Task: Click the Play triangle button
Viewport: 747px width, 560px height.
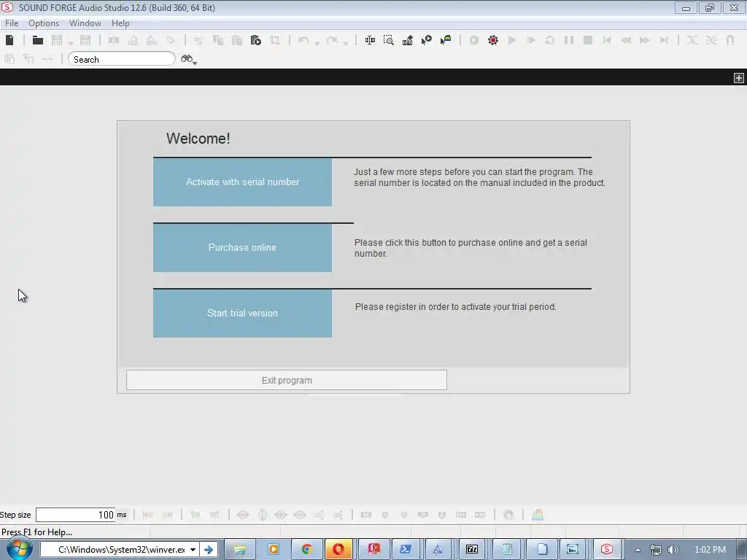Action: pos(512,40)
